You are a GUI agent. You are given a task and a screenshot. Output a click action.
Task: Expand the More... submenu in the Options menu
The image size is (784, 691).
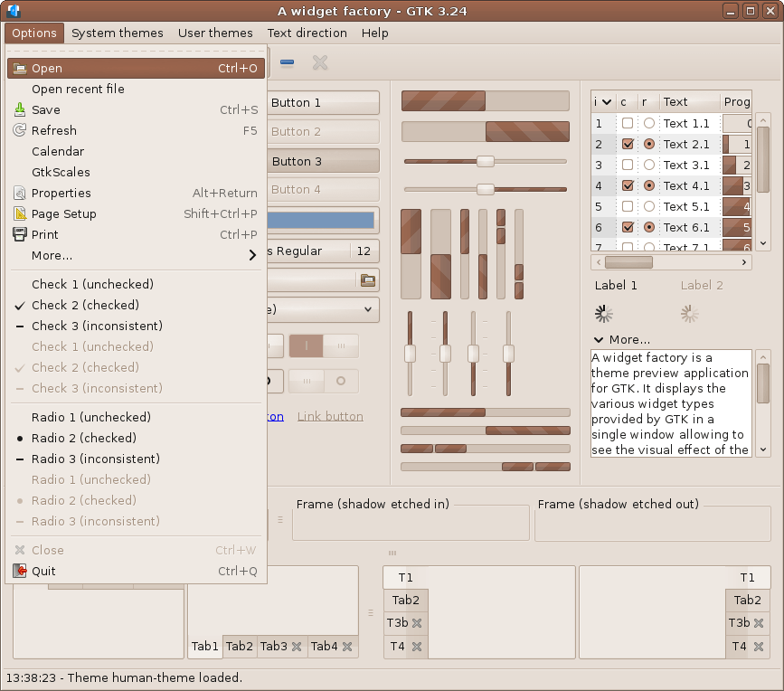[x=136, y=255]
